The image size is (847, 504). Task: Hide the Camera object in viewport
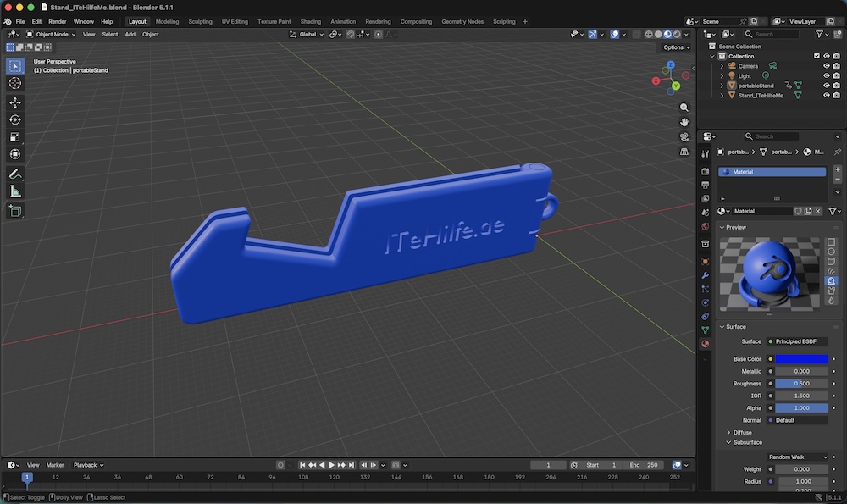(826, 66)
